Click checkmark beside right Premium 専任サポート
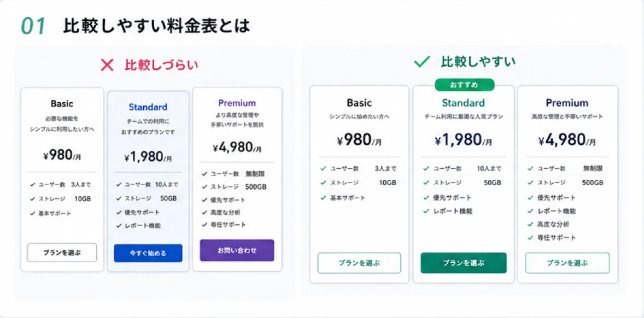The width and height of the screenshot is (644, 318). tap(530, 238)
